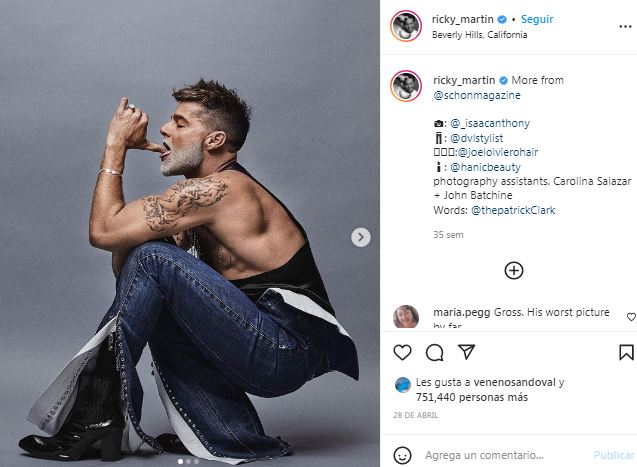The width and height of the screenshot is (637, 467).
Task: Click the Publicar button
Action: pos(614,455)
